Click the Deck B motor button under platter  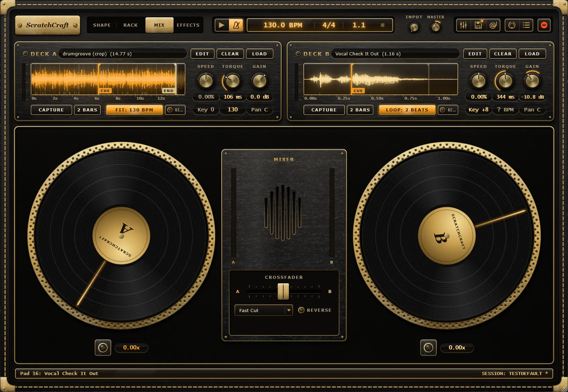click(428, 348)
